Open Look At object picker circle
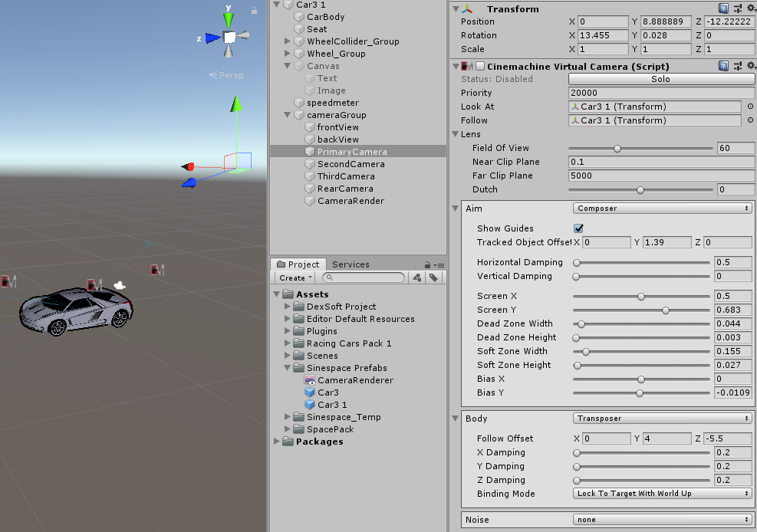Screen dimensions: 757x532 (x=750, y=107)
